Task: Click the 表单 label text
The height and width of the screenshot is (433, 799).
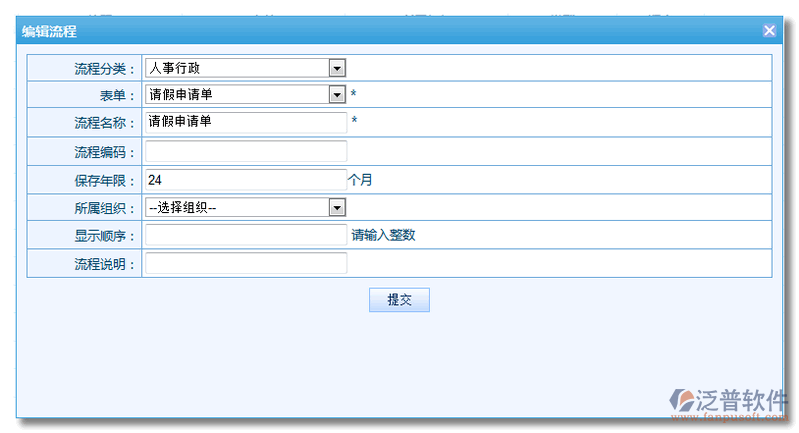Action: tap(117, 95)
